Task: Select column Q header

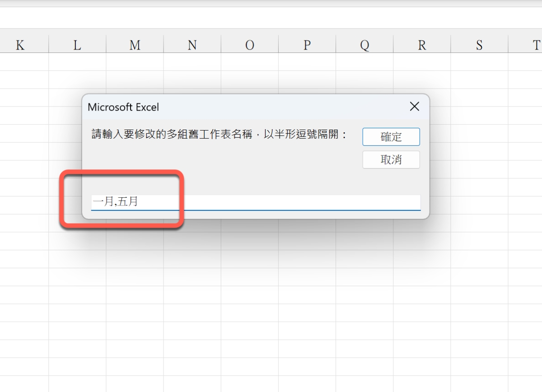Action: tap(364, 45)
